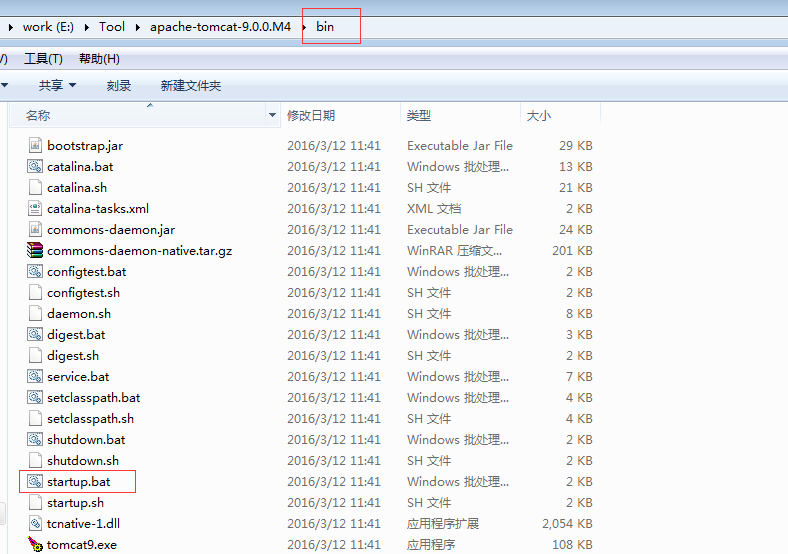The height and width of the screenshot is (554, 788).
Task: Expand the breadcrumb arrow before work (E:)
Action: (x=10, y=27)
